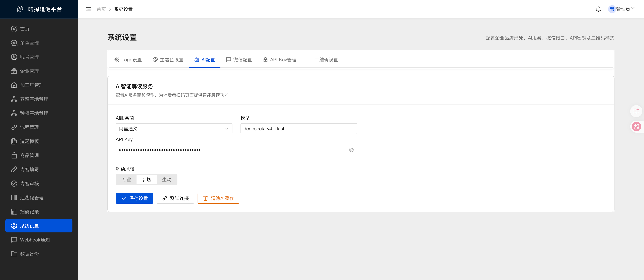
Task: Click into the API Key password field
Action: 236,150
